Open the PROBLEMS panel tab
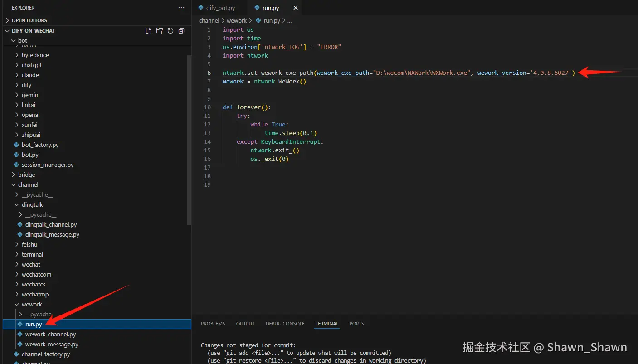Image resolution: width=638 pixels, height=364 pixels. pos(213,324)
